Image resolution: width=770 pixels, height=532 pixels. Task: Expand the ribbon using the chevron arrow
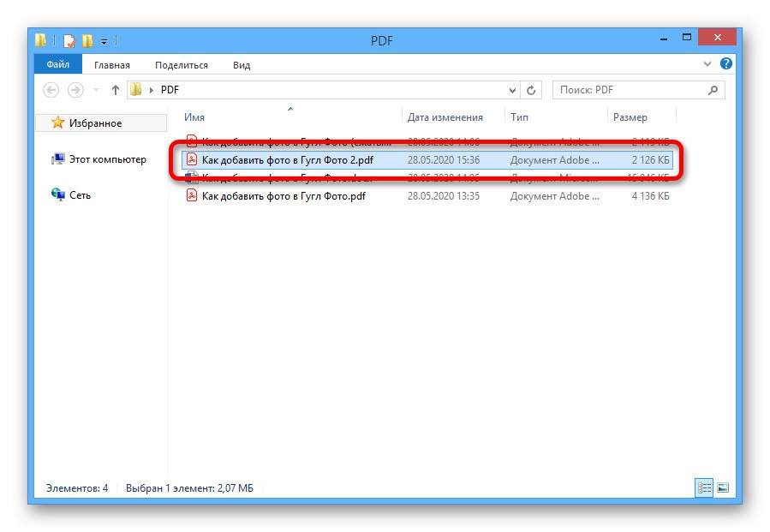(x=707, y=64)
